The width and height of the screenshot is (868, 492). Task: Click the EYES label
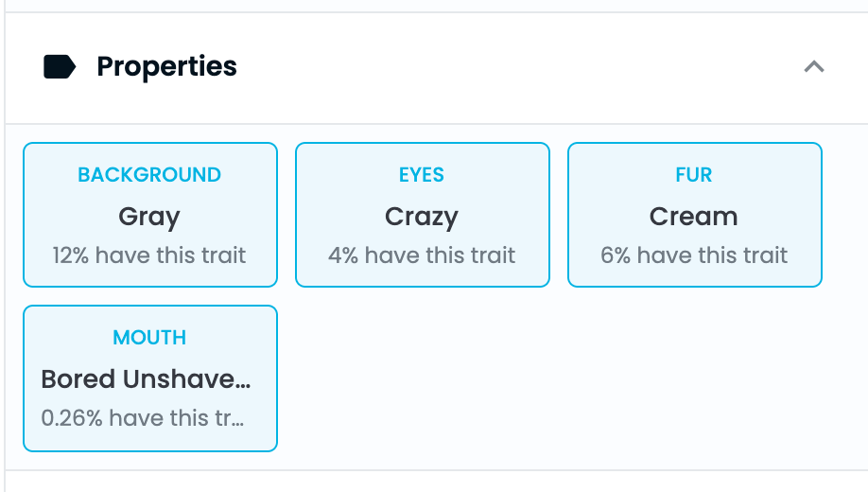422,175
